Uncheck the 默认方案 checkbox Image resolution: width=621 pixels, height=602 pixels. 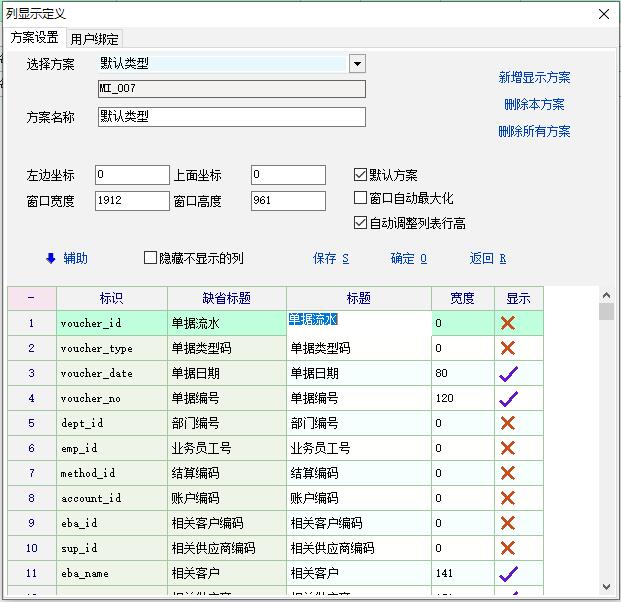[361, 175]
